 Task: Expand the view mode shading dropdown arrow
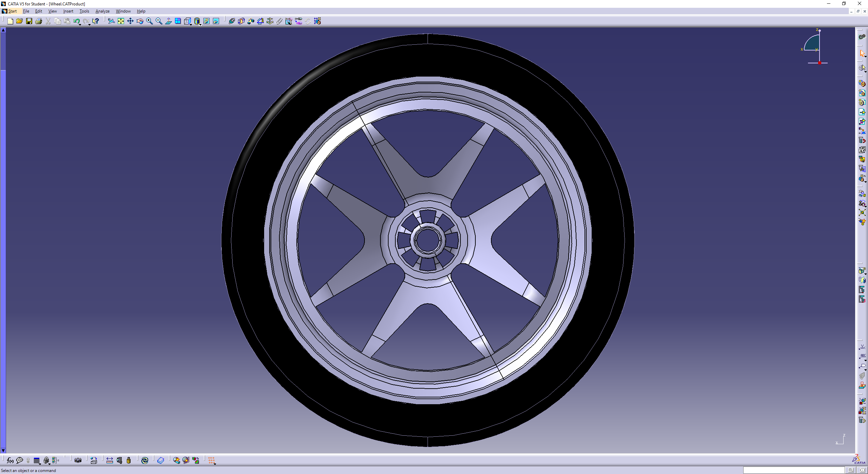pyautogui.click(x=200, y=24)
